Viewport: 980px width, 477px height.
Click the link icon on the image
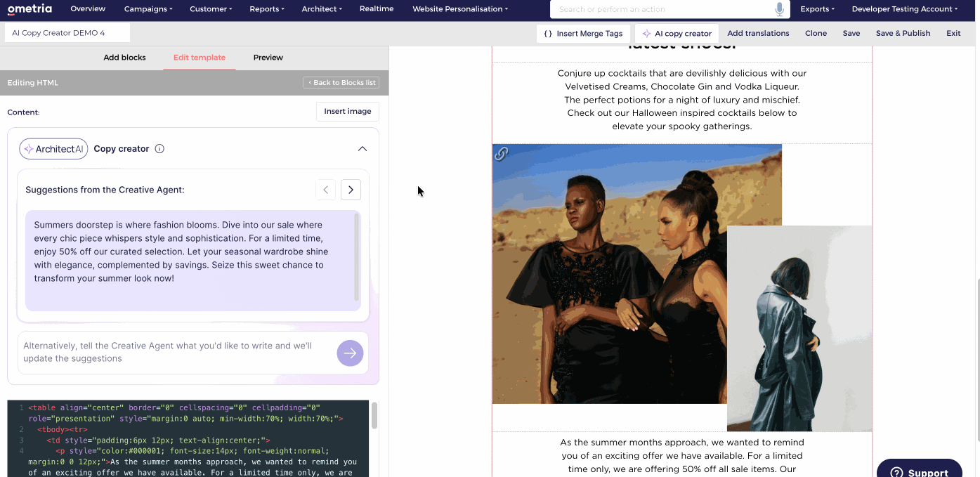[501, 154]
